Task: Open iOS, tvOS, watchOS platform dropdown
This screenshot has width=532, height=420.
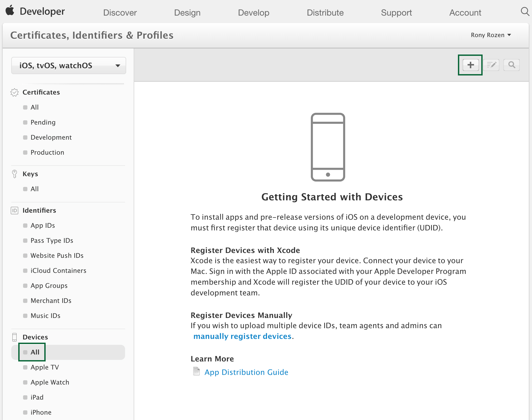Action: 69,66
